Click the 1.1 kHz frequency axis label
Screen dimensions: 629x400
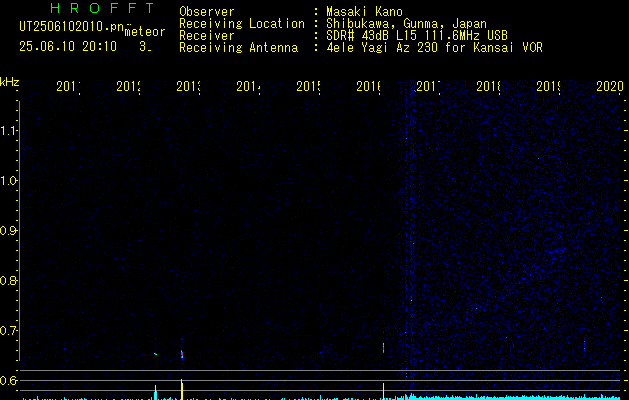pyautogui.click(x=10, y=130)
